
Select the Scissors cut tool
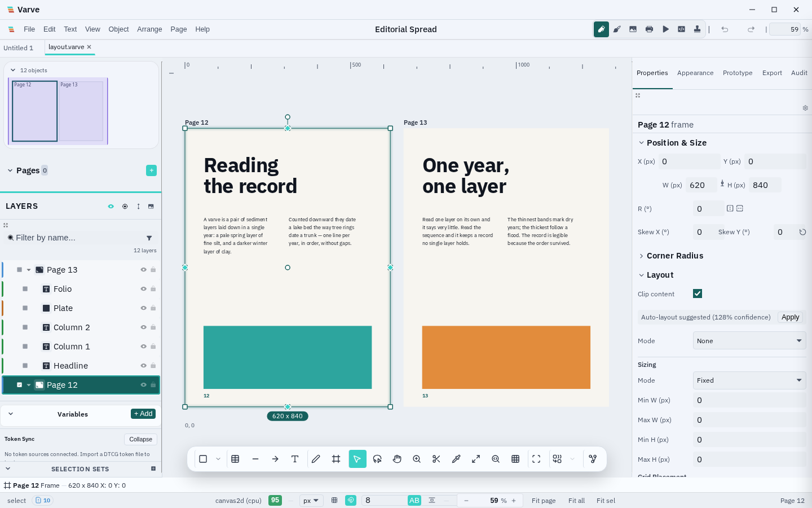point(436,459)
